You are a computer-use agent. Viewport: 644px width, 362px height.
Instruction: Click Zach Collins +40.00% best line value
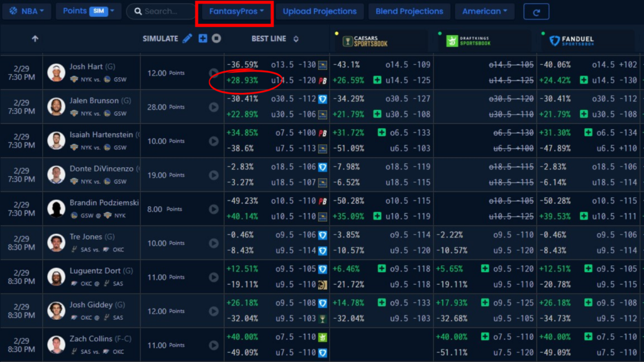(242, 337)
